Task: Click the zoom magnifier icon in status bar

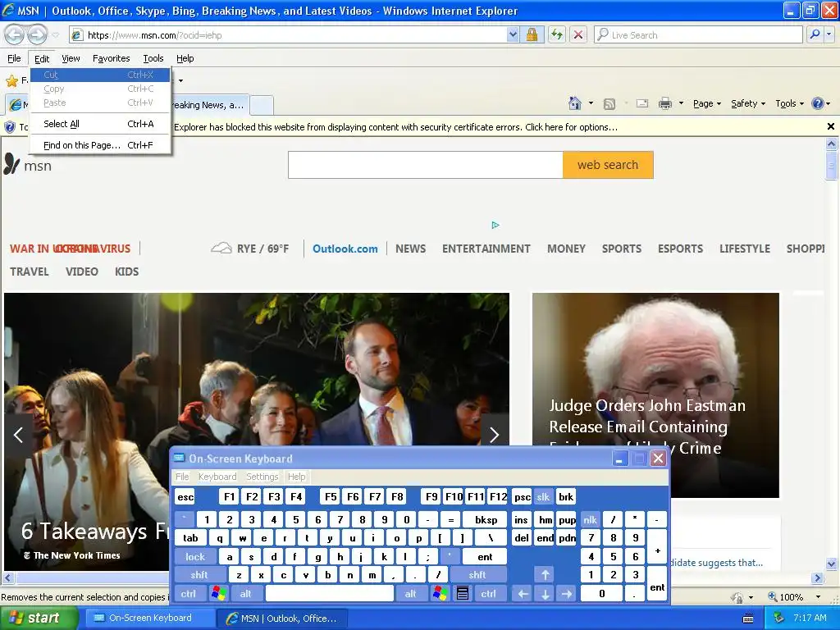Action: (773, 597)
